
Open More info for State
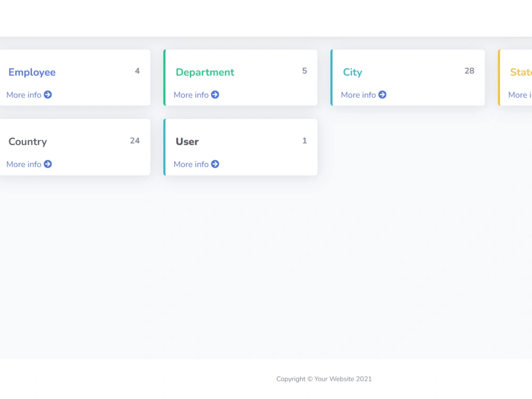[519, 95]
